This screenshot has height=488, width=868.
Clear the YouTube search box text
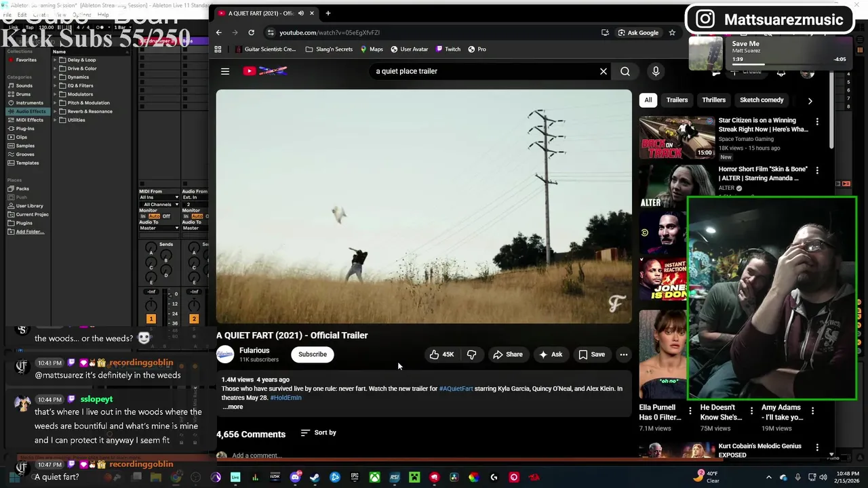[604, 71]
